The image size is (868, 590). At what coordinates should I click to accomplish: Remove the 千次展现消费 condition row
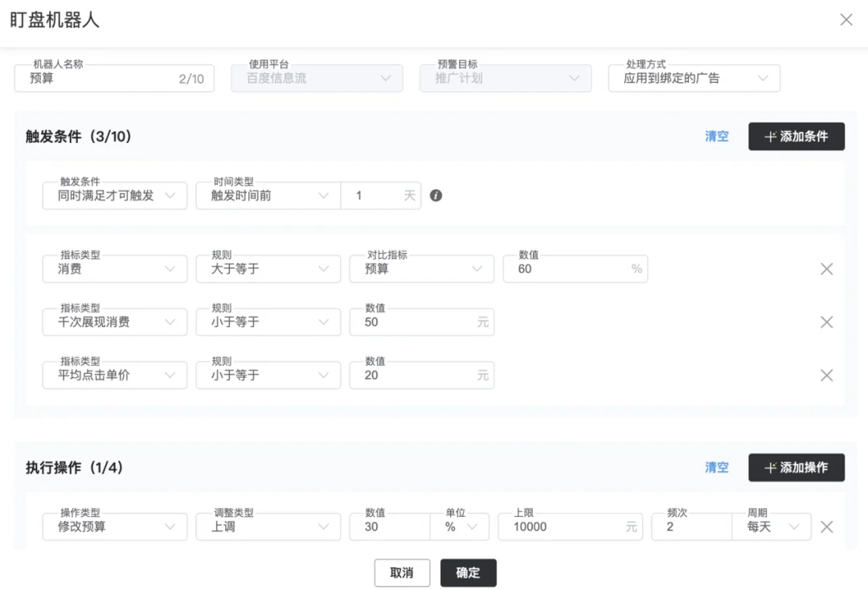(826, 322)
